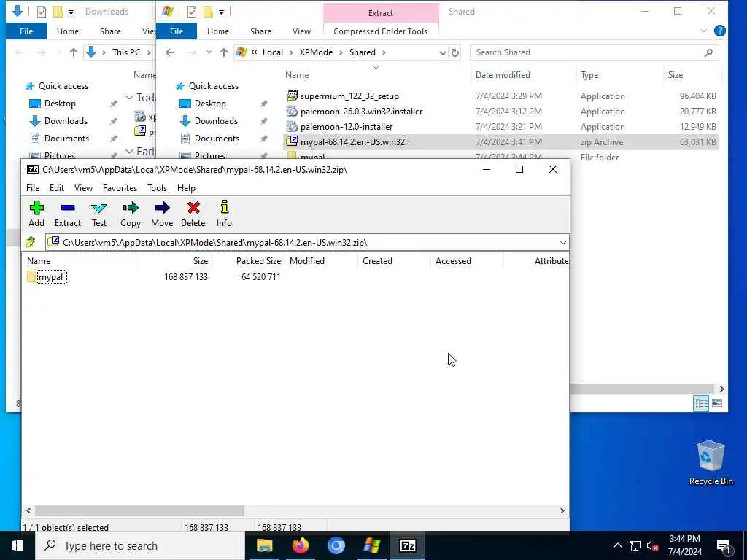The height and width of the screenshot is (560, 747).
Task: Open the Chromium browser taskbar icon
Action: point(336,545)
